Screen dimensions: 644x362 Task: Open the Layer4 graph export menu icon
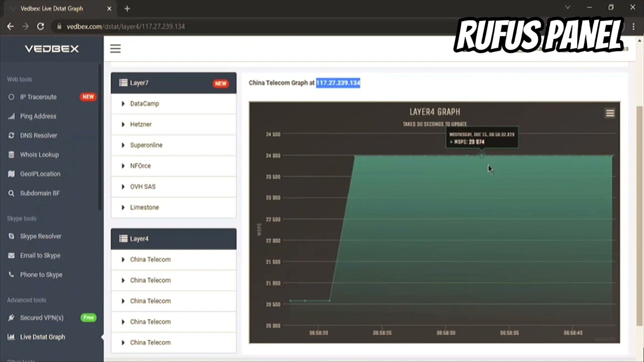pos(610,114)
